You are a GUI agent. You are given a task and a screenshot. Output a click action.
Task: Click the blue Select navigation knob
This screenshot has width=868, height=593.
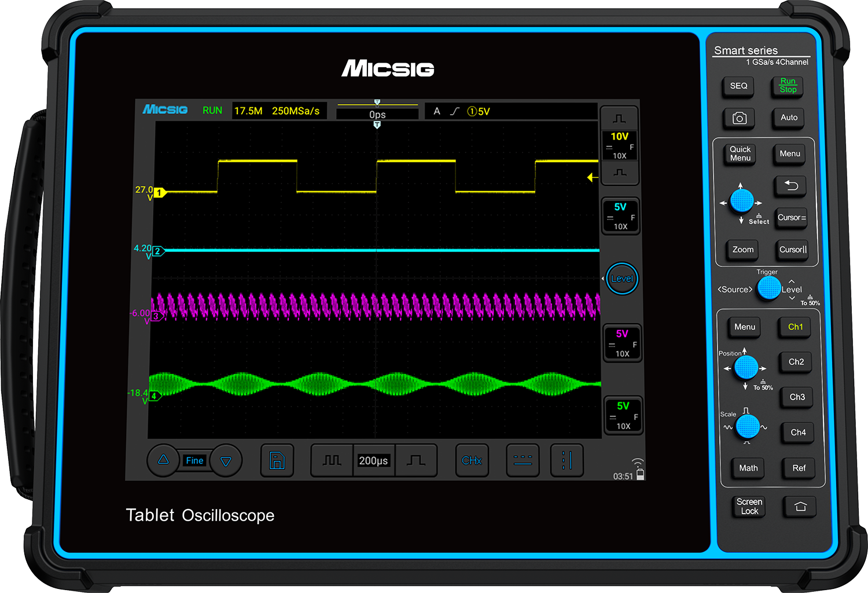pyautogui.click(x=741, y=201)
